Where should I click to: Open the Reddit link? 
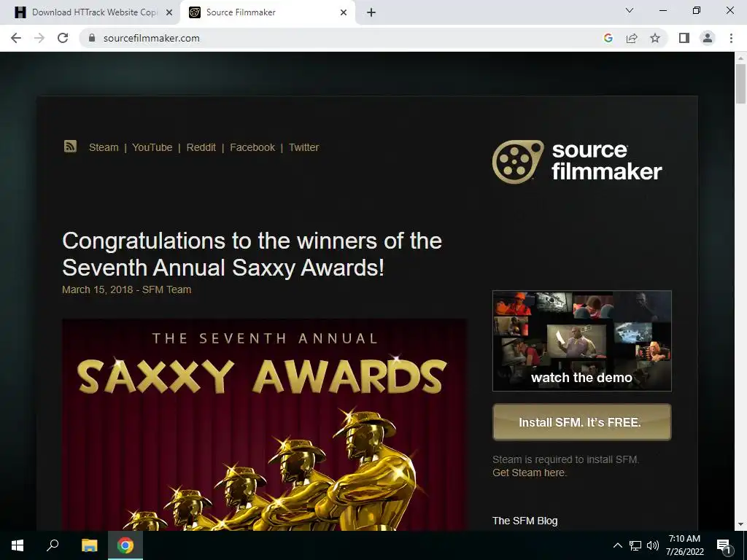click(201, 147)
